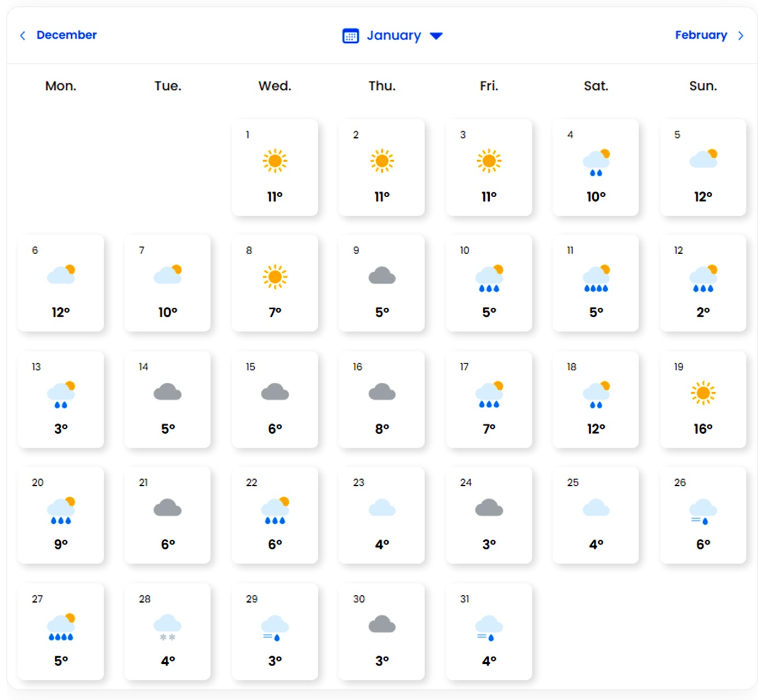Click the light blue cloud icon on January 23

(x=382, y=508)
